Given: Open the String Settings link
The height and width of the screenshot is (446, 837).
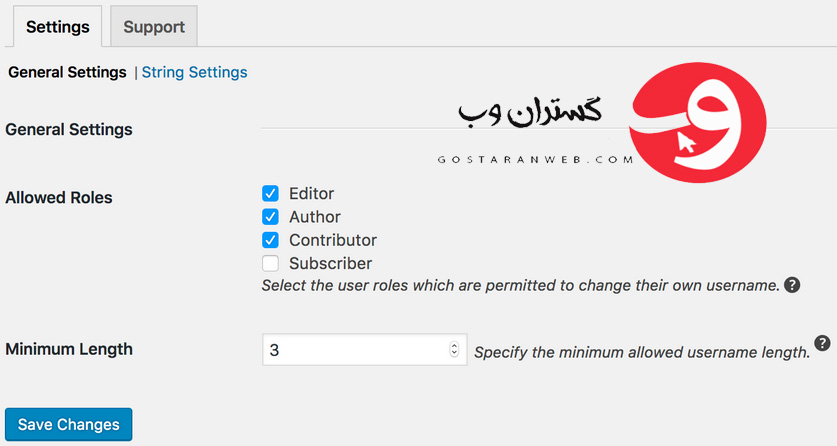Looking at the screenshot, I should point(194,72).
